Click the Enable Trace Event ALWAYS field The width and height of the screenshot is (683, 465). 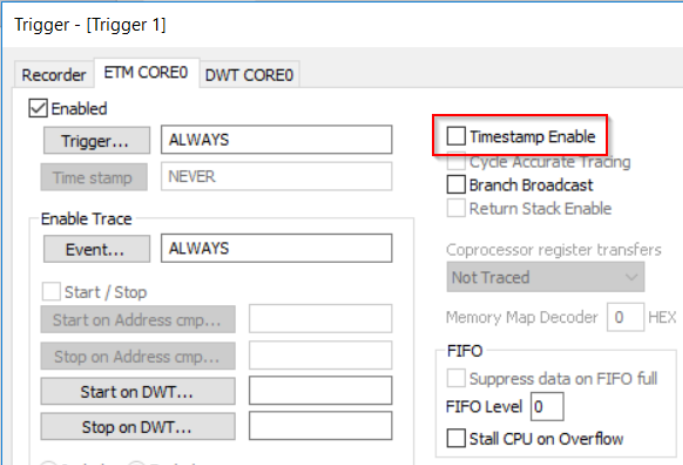(276, 249)
